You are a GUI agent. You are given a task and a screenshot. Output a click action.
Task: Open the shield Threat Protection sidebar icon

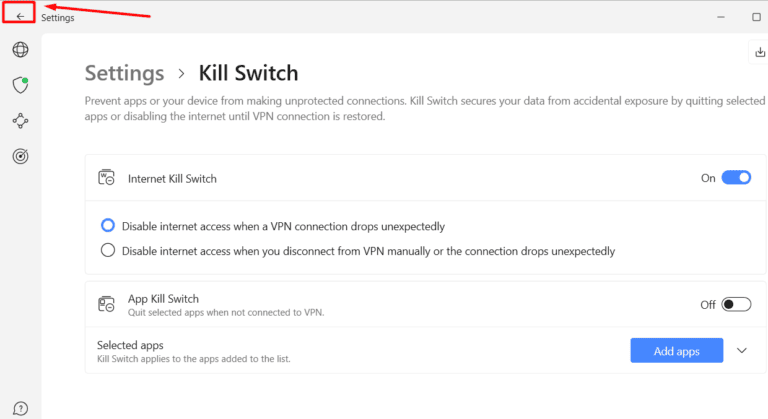click(20, 85)
